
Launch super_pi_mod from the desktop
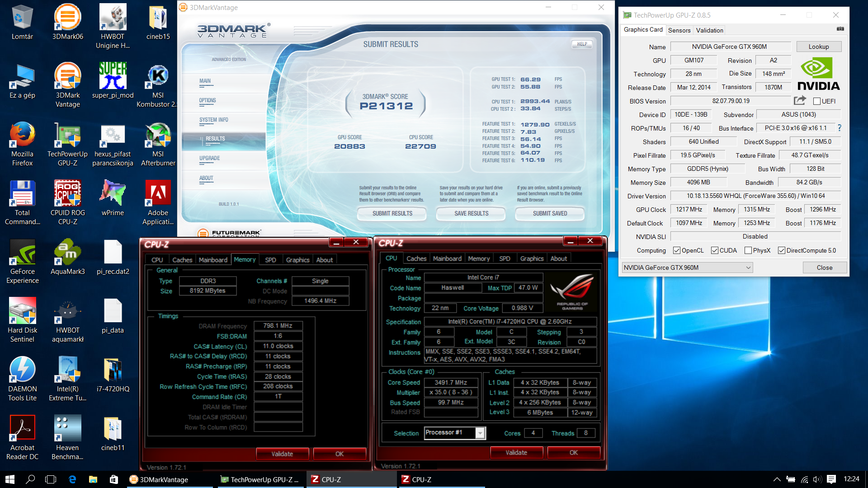click(x=113, y=81)
